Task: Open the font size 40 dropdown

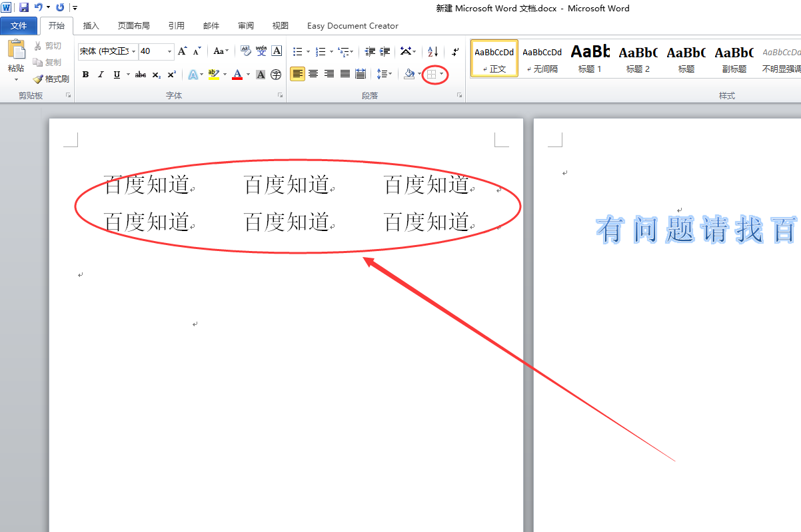Action: (x=170, y=51)
